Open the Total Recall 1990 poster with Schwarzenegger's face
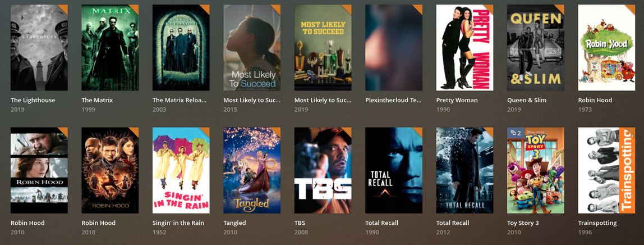Screen dimensions: 644x245 point(394,170)
